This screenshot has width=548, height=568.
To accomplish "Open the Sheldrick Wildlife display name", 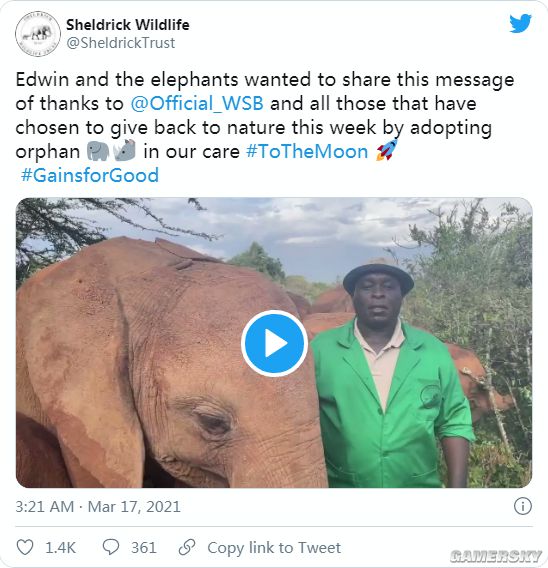I will coord(127,25).
